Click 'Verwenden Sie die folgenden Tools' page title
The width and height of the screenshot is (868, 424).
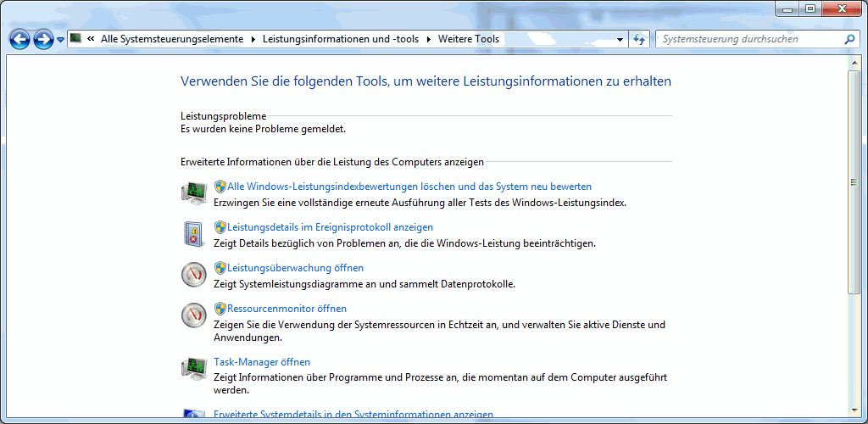426,81
